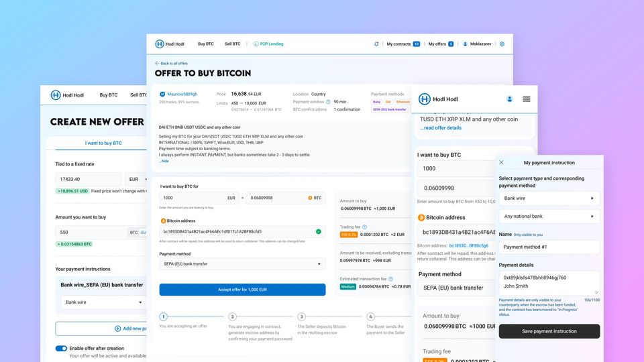Click the notifications bell icon
The height and width of the screenshot is (362, 644).
pyautogui.click(x=376, y=44)
